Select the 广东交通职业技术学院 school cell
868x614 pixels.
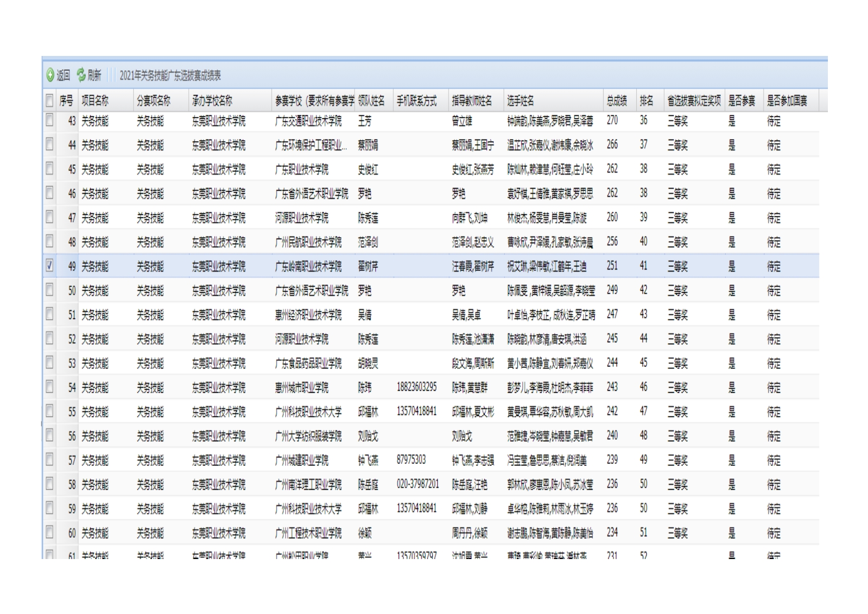coord(308,121)
